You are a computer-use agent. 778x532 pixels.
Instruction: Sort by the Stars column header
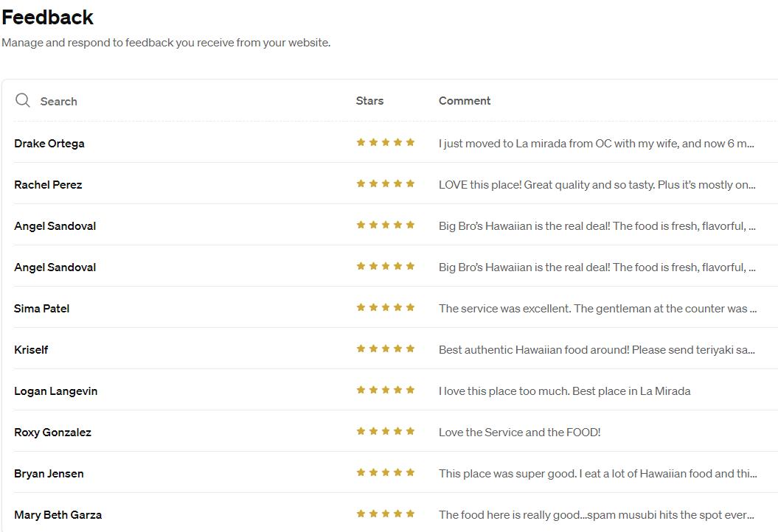(369, 101)
